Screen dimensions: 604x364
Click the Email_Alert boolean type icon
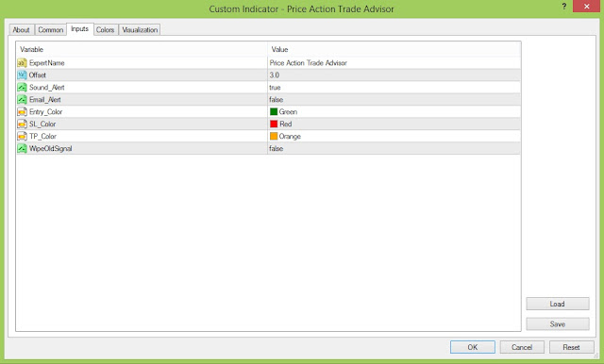pyautogui.click(x=22, y=100)
